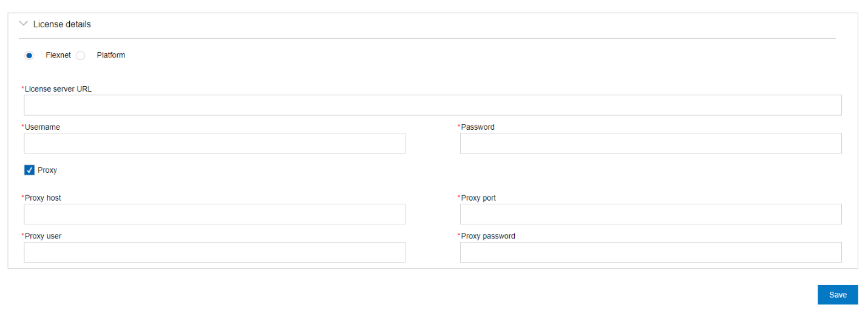868x322 pixels.
Task: Select the Flexnet radio button
Action: 29,56
